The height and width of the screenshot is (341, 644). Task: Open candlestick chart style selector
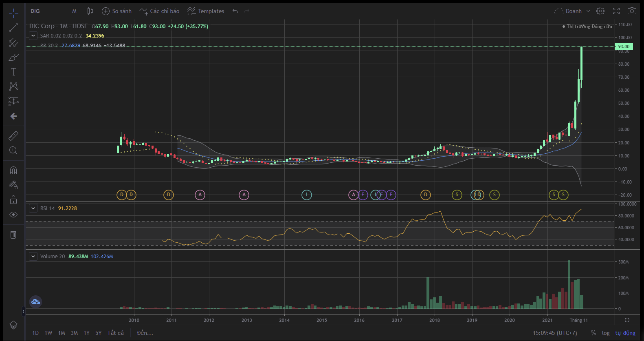coord(90,11)
